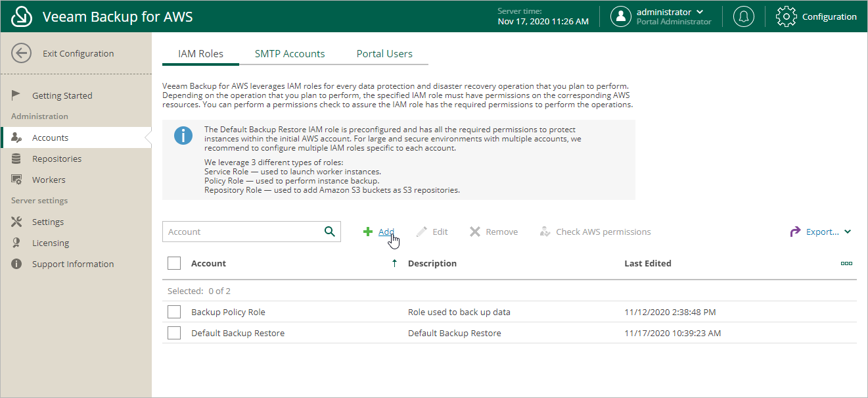868x398 pixels.
Task: Click the Check AWS permissions label
Action: pyautogui.click(x=603, y=232)
